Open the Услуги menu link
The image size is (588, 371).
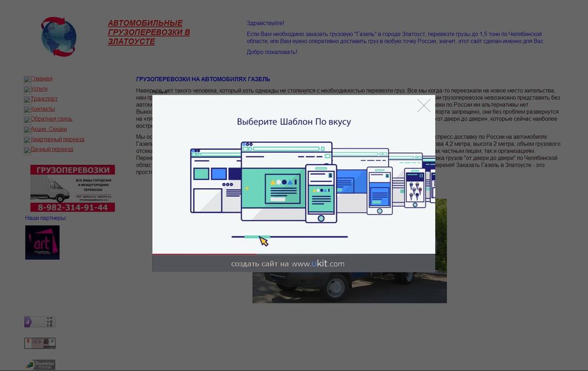click(x=39, y=89)
